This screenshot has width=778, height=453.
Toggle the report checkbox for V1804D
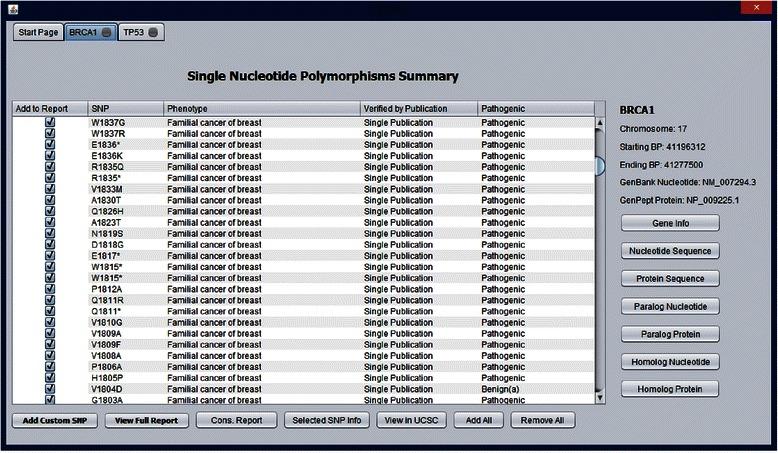[50, 387]
